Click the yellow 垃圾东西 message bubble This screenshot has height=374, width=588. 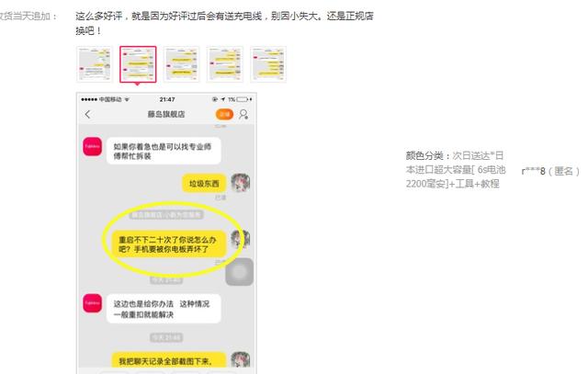[202, 183]
